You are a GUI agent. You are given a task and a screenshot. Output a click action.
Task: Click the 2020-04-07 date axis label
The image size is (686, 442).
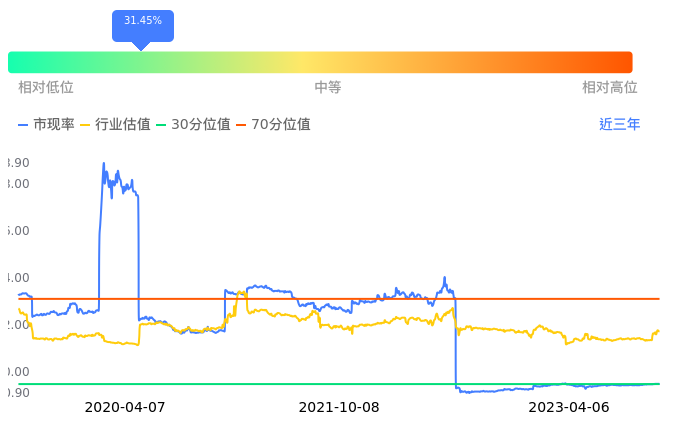pos(125,408)
